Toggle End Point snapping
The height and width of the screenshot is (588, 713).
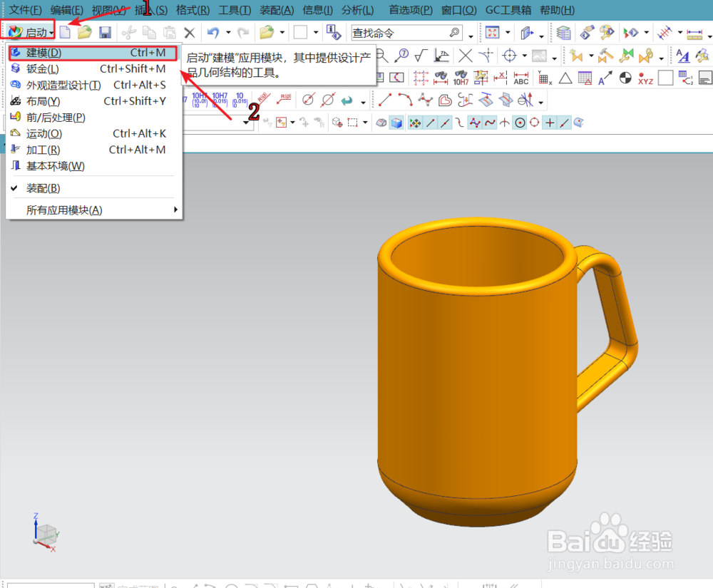click(430, 123)
